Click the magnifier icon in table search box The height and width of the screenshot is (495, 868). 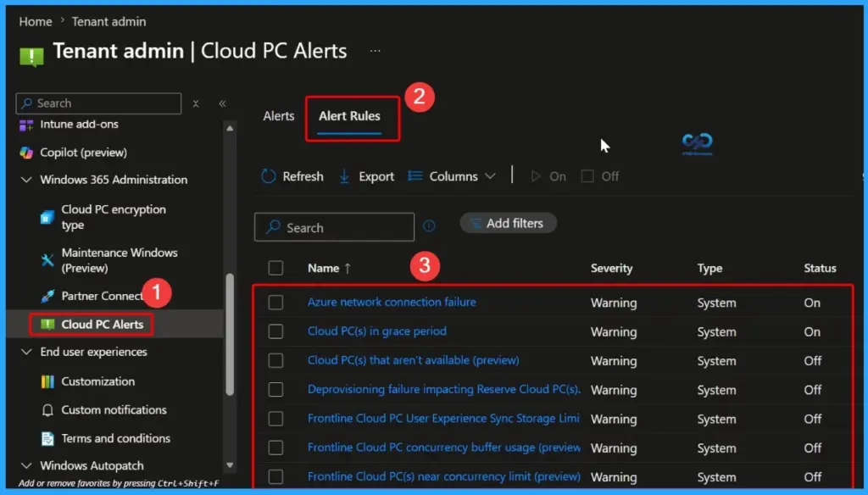click(273, 227)
